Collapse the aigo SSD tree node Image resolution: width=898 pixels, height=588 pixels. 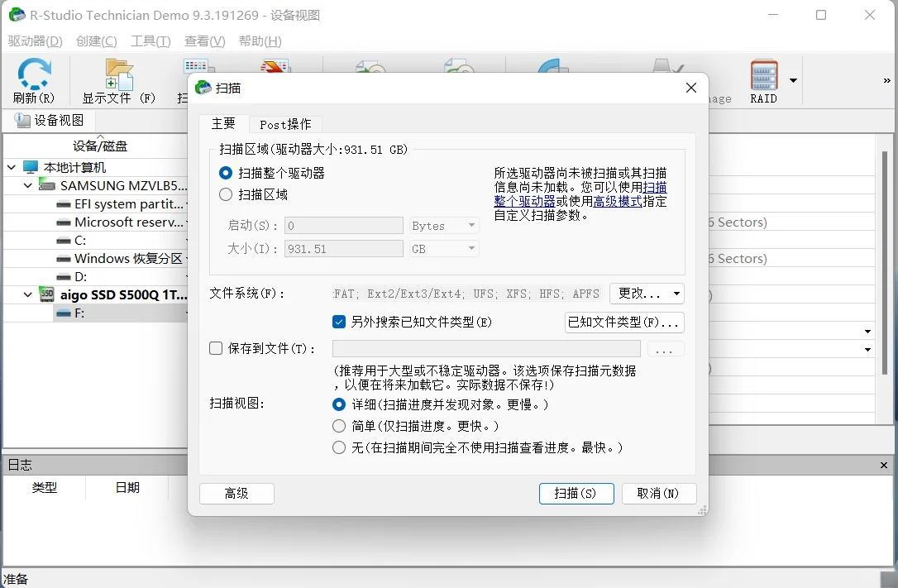coord(27,295)
